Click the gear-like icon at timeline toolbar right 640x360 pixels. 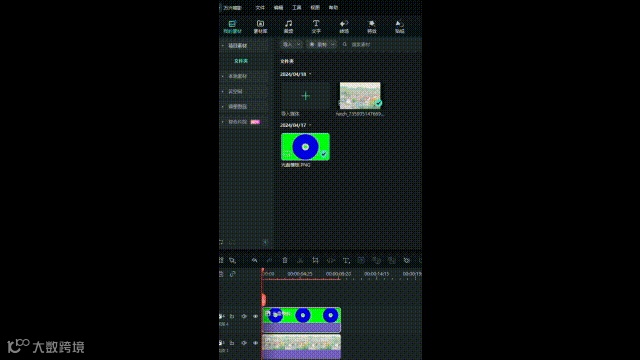407,260
